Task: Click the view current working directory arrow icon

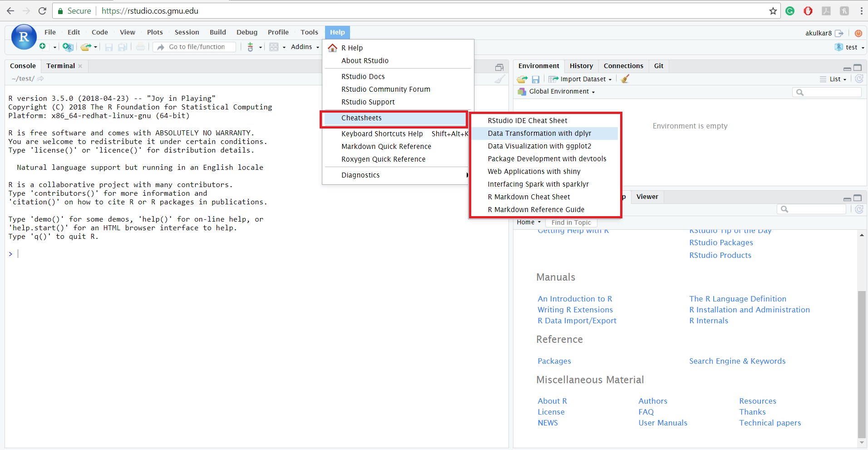Action: [40, 79]
